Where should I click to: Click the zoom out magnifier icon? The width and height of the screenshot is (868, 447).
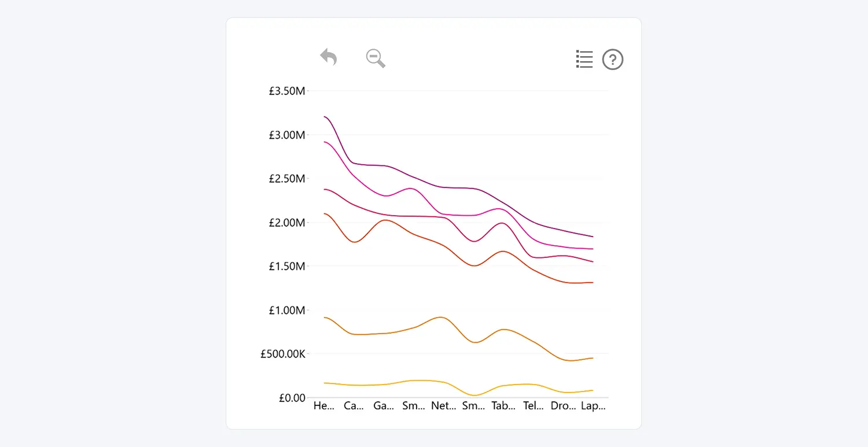pos(376,58)
